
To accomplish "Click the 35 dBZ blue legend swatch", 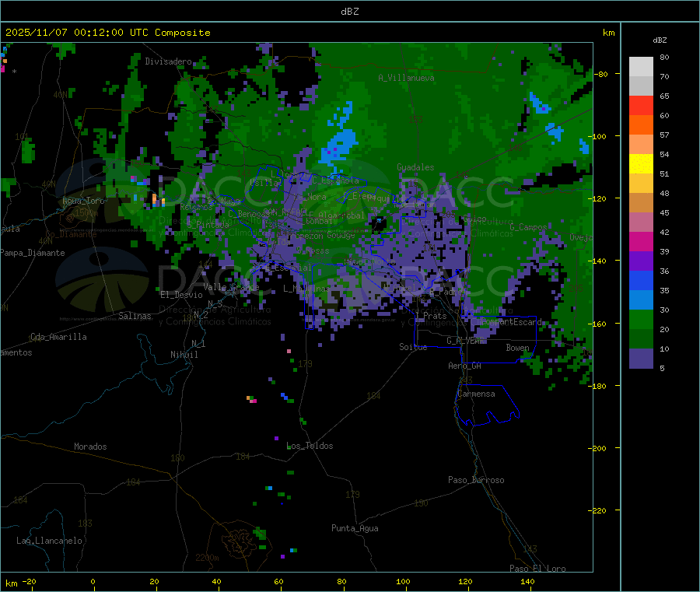I will click(x=641, y=300).
